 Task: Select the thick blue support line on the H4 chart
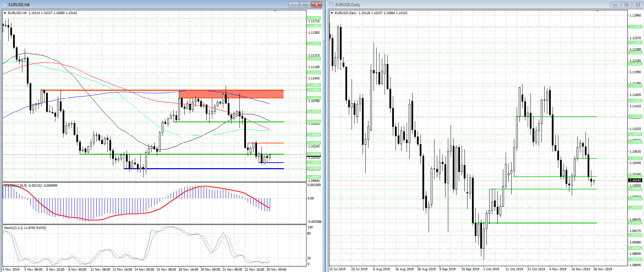[x=204, y=168]
